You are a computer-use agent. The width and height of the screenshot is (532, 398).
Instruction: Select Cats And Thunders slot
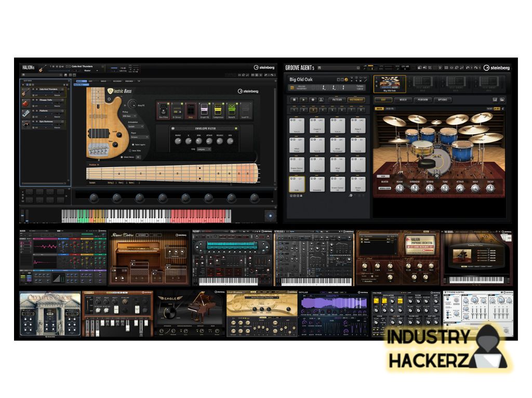pyautogui.click(x=44, y=92)
